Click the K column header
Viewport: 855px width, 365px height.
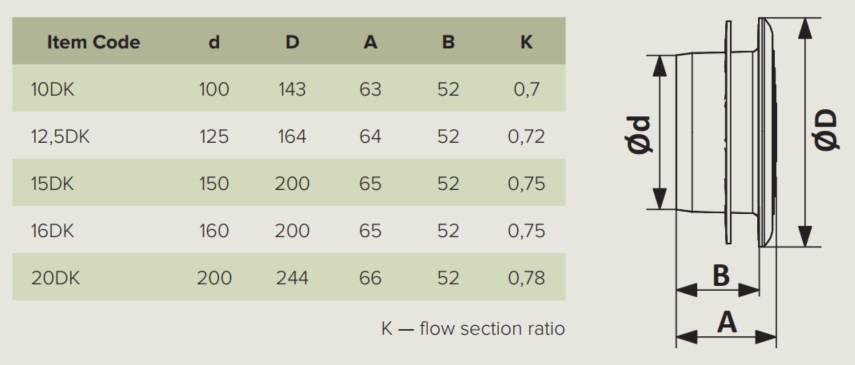point(526,42)
